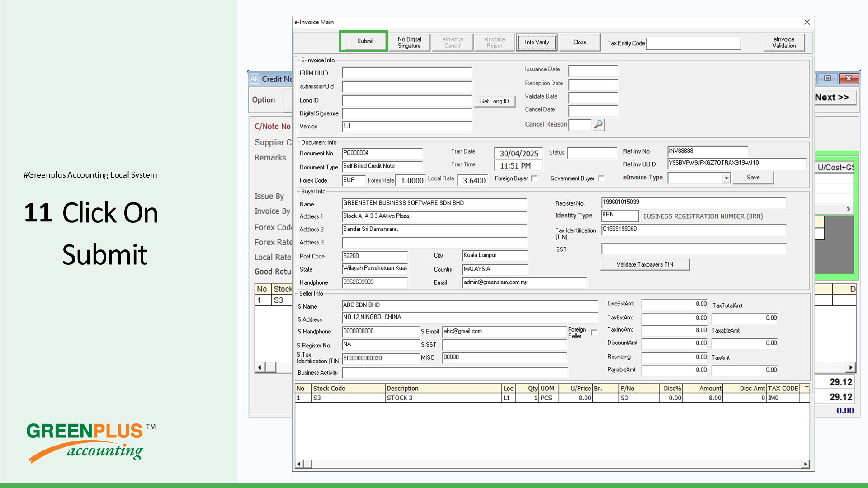Click the Tran Date field 30/04/2025
Screen dimensions: 868x488
pos(518,154)
